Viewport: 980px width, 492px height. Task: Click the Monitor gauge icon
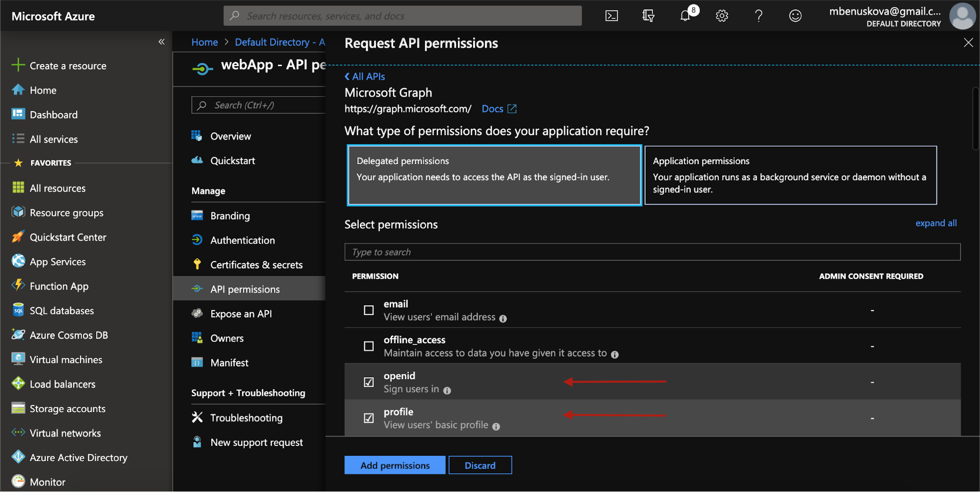pos(18,482)
